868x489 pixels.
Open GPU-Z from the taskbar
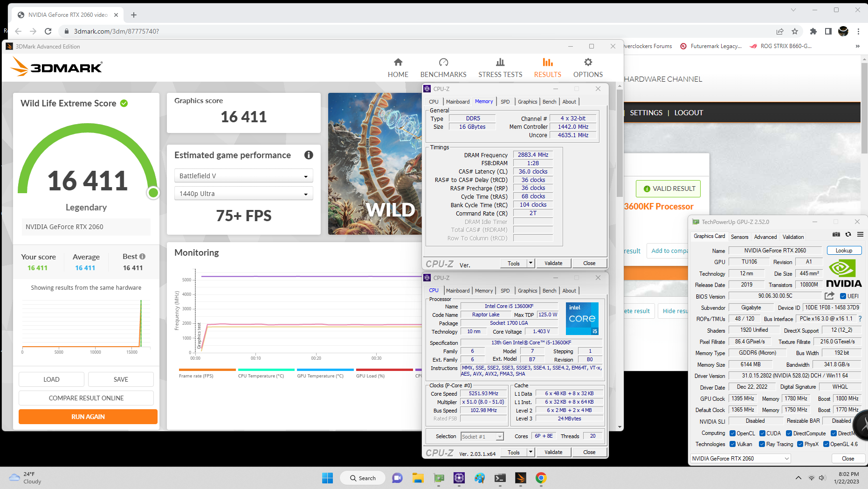pos(439,478)
